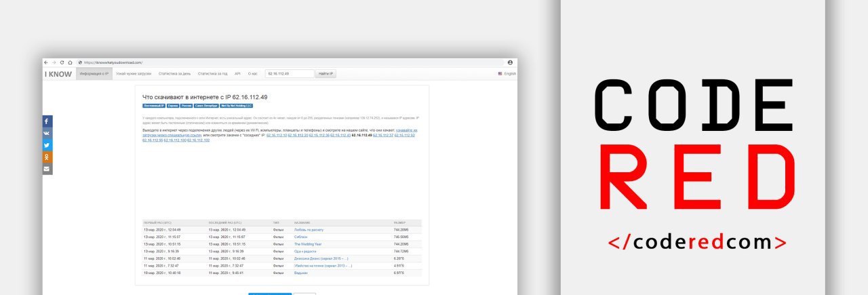Screen dimensions: 868x295
Task: Click the 'Размер' column header
Action: coord(399,222)
